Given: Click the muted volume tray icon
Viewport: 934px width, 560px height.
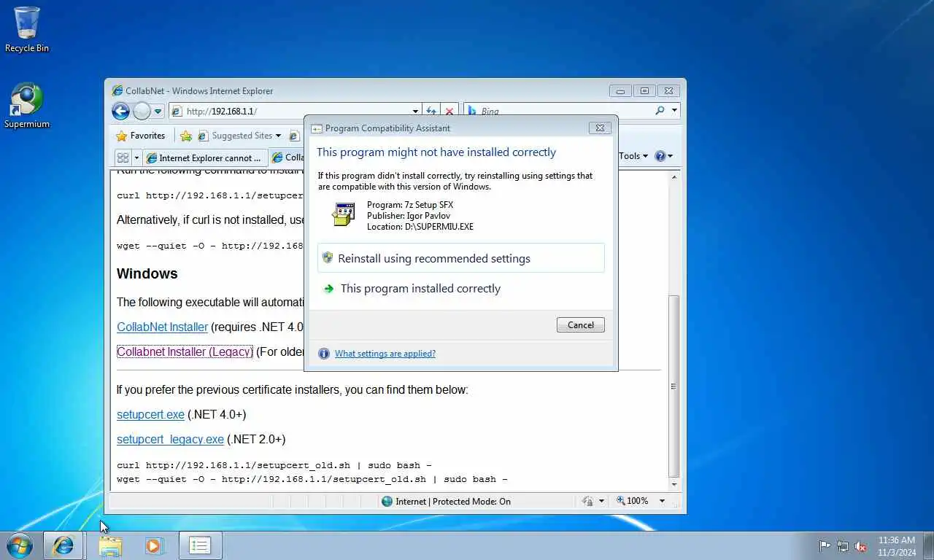Looking at the screenshot, I should coord(861,546).
